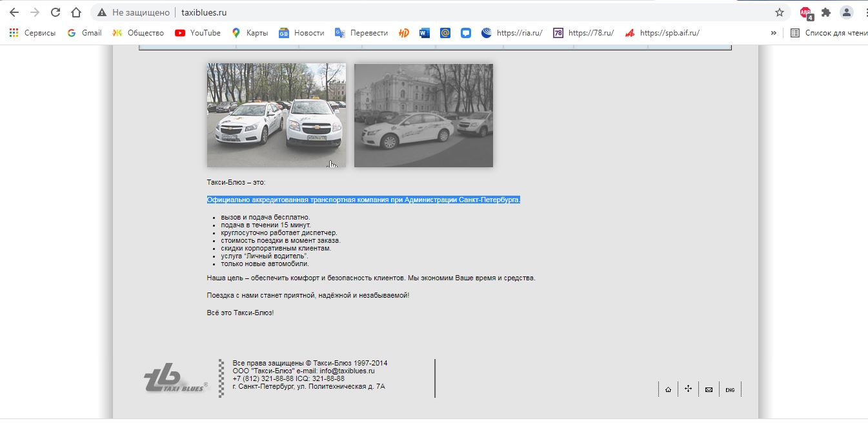Click the info@taxiblues.ru email address

click(347, 371)
